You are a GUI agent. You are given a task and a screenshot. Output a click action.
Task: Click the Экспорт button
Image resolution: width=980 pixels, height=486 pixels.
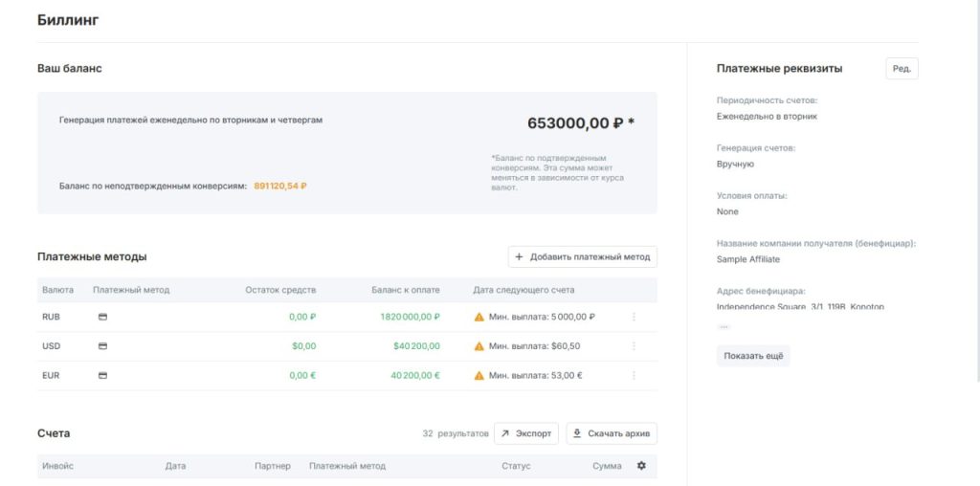526,433
